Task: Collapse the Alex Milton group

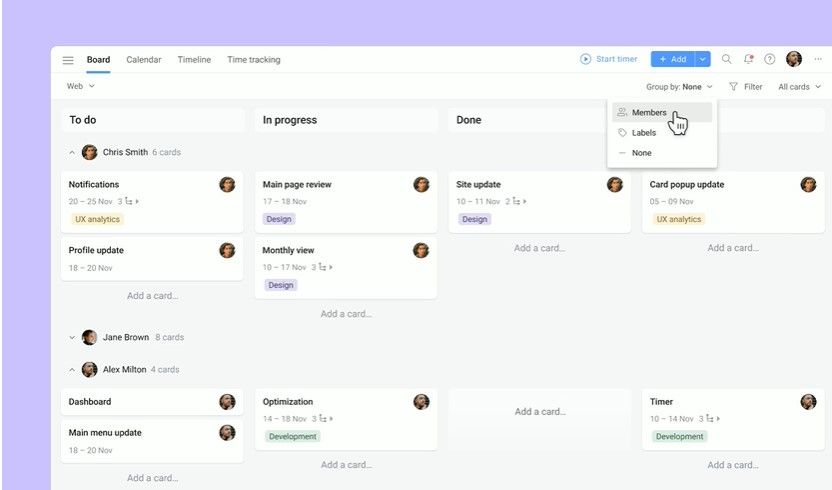Action: coord(72,369)
